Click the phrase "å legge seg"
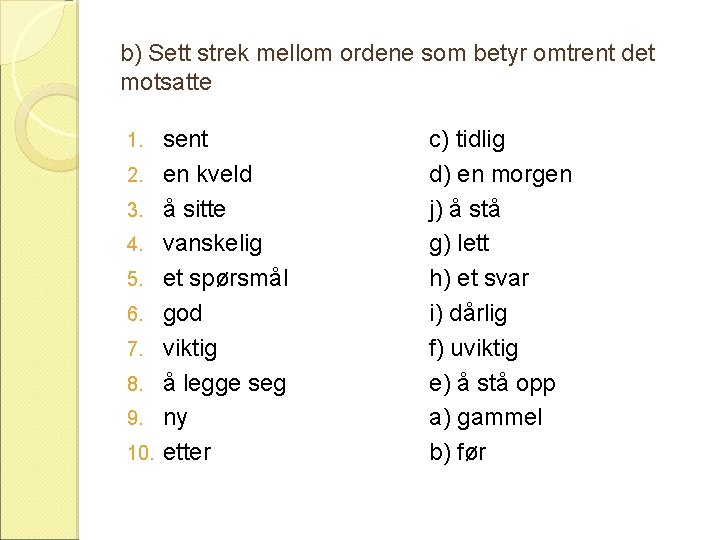The image size is (720, 540). click(x=225, y=383)
